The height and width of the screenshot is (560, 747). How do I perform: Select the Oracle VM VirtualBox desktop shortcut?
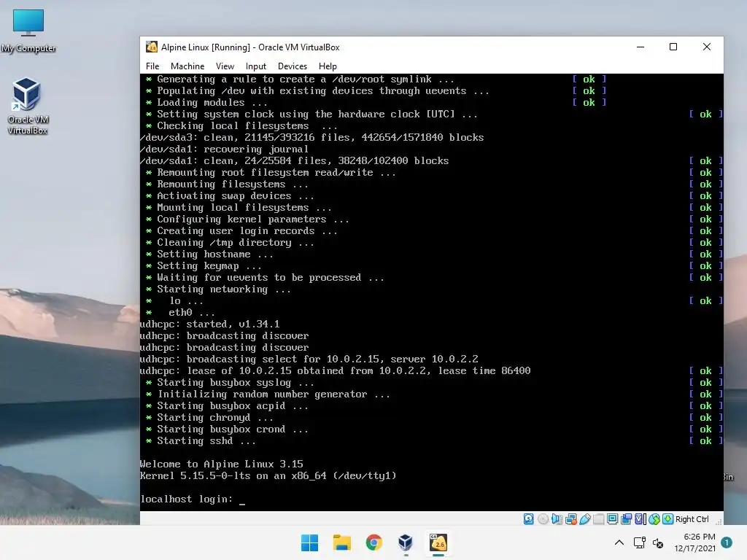coord(27,106)
